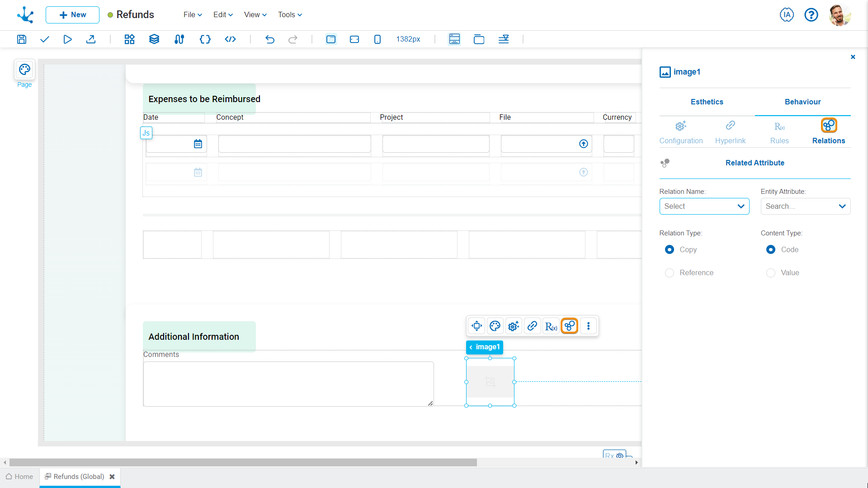Click the redo arrow in toolbar

coord(292,39)
